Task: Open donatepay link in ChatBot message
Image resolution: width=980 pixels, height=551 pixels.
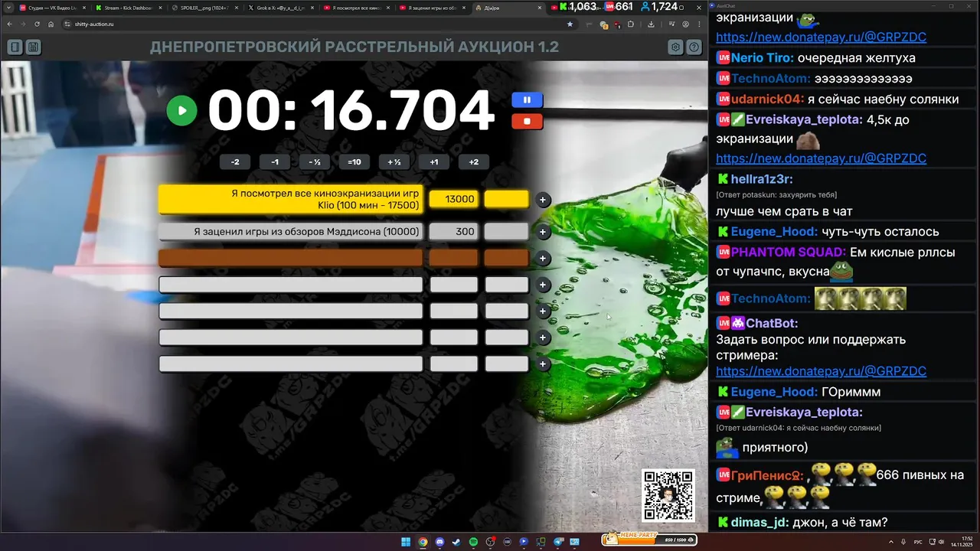Action: (821, 371)
